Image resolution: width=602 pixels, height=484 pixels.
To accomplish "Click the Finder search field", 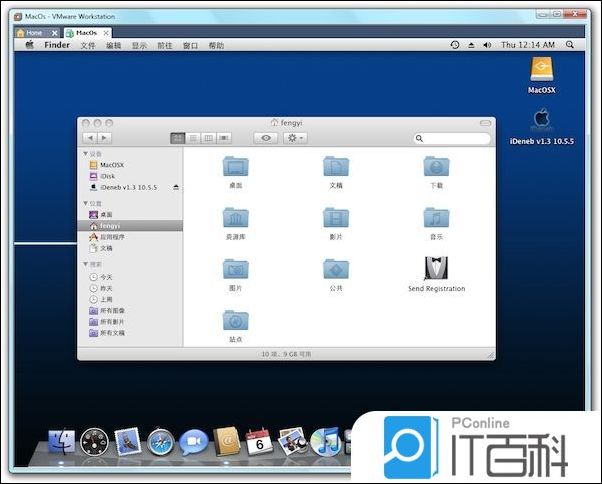I will 454,138.
